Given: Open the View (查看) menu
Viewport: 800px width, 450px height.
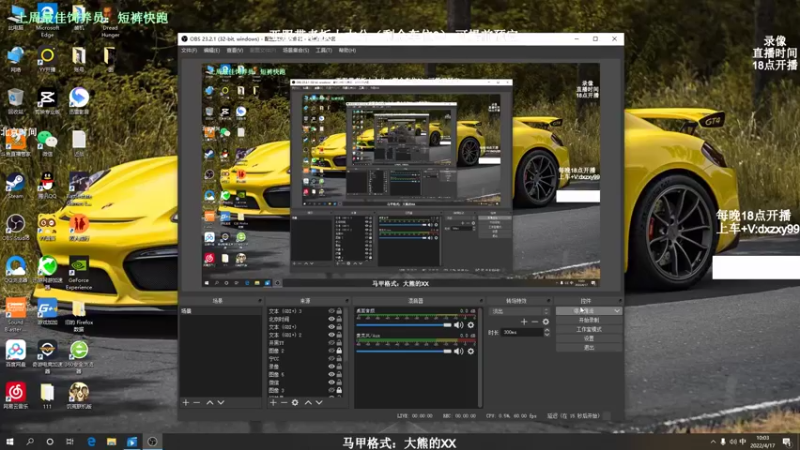Looking at the screenshot, I should tap(234, 51).
